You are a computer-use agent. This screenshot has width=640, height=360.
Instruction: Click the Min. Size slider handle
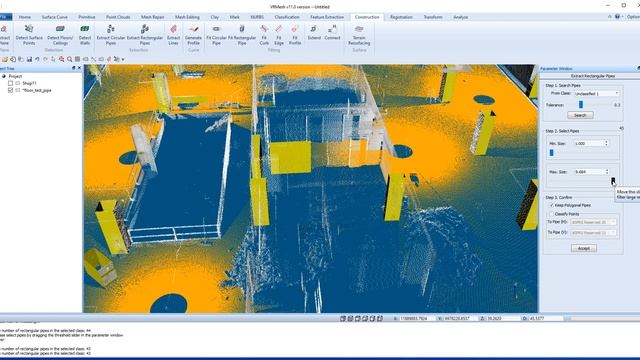[x=551, y=153]
